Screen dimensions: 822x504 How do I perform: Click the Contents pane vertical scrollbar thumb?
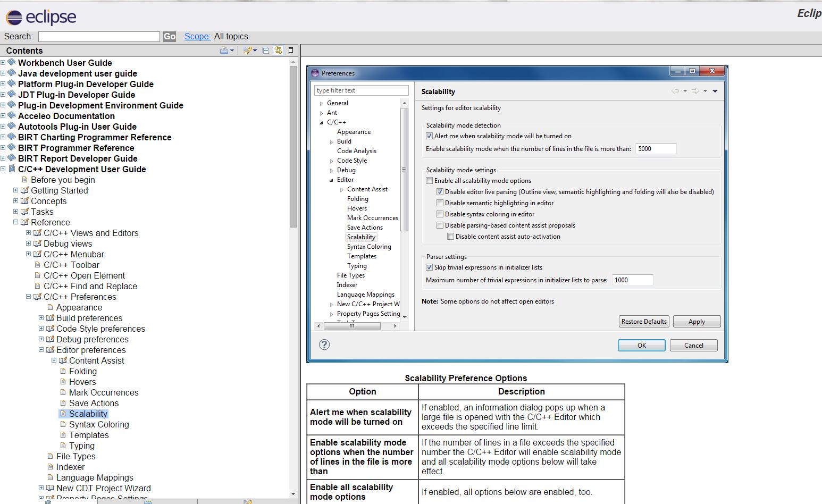[293, 147]
